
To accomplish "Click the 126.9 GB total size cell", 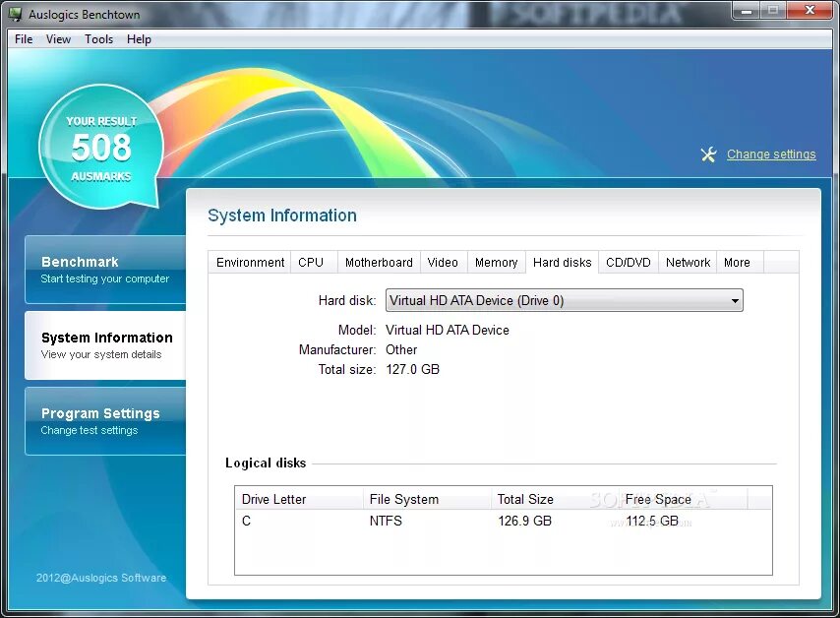I will coord(524,521).
